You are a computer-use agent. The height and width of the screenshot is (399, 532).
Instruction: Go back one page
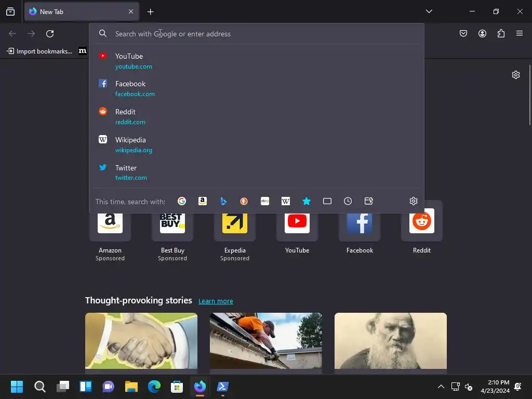tap(12, 34)
